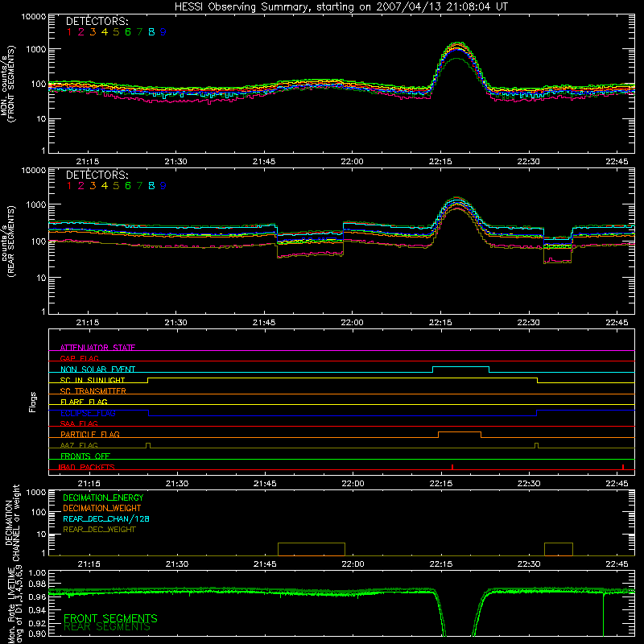Click the ECLIPSE_FLAG label
The image size is (644, 644).
click(x=88, y=413)
